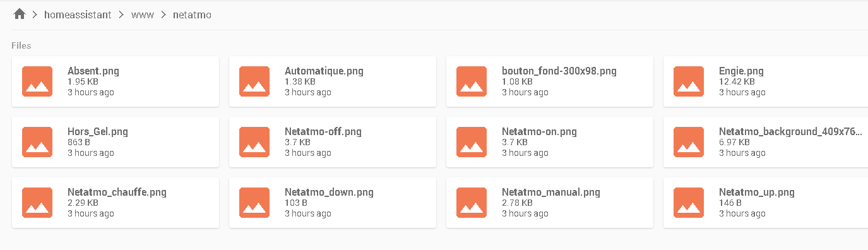This screenshot has height=250, width=868.
Task: Select the Automatique.png file name
Action: coord(324,71)
